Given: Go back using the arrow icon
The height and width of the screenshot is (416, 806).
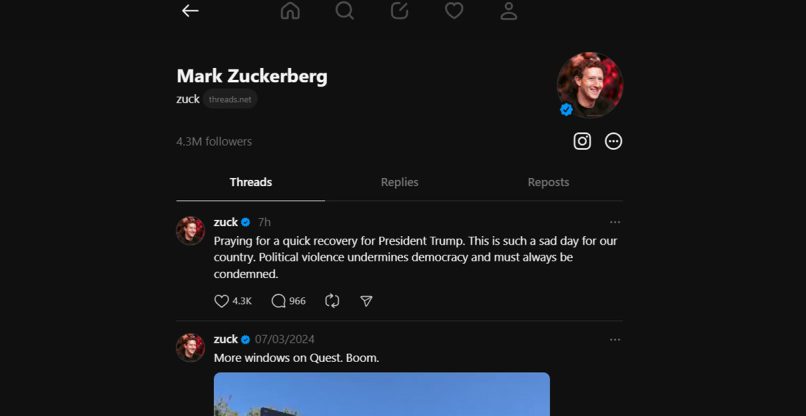Looking at the screenshot, I should (190, 11).
